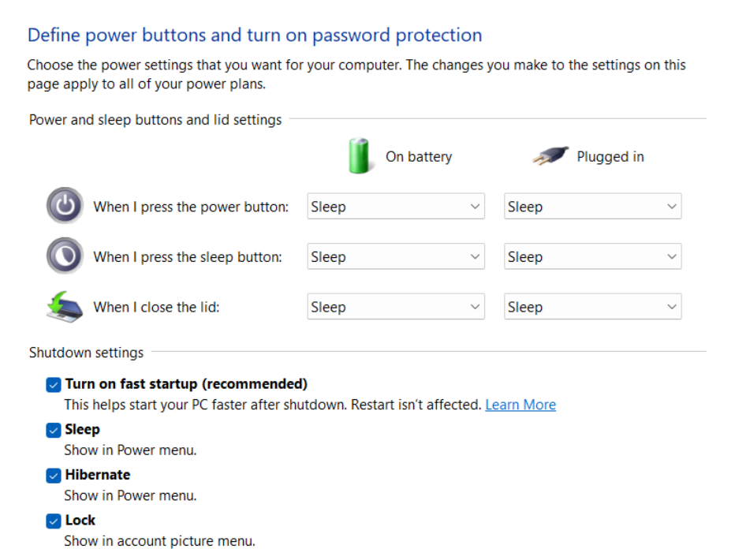Open close-lid plugged-in dropdown
The width and height of the screenshot is (731, 560).
coord(592,307)
